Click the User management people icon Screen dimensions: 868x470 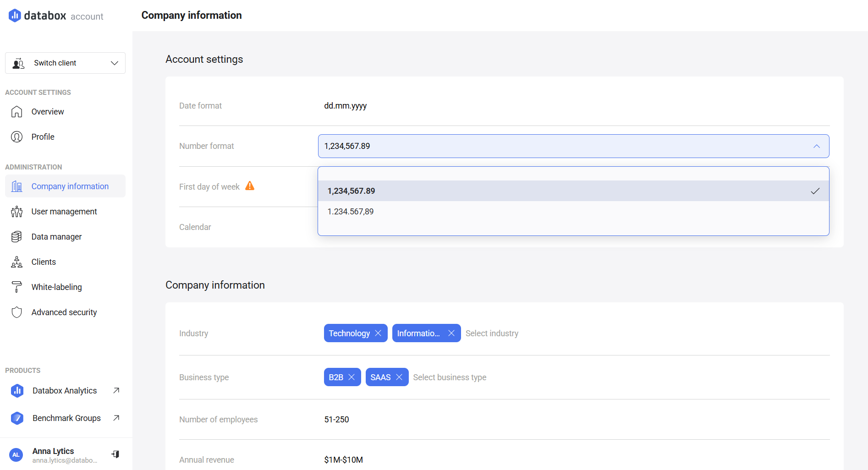pos(17,212)
